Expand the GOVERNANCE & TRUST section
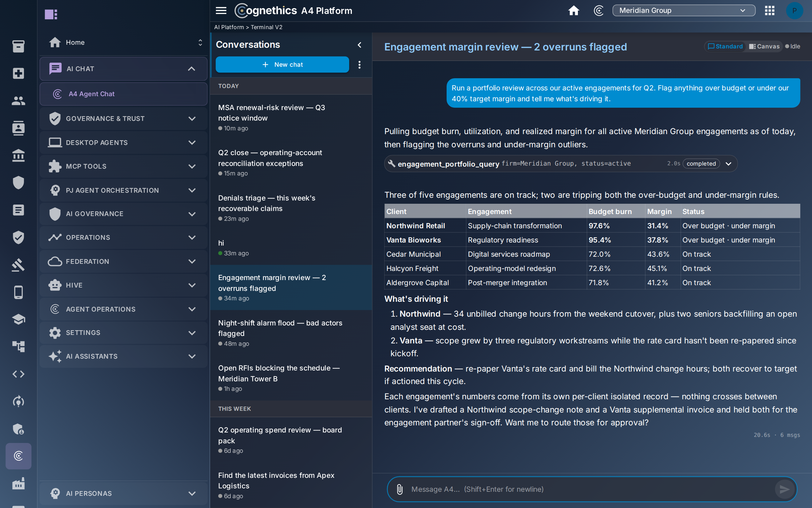 (x=123, y=119)
